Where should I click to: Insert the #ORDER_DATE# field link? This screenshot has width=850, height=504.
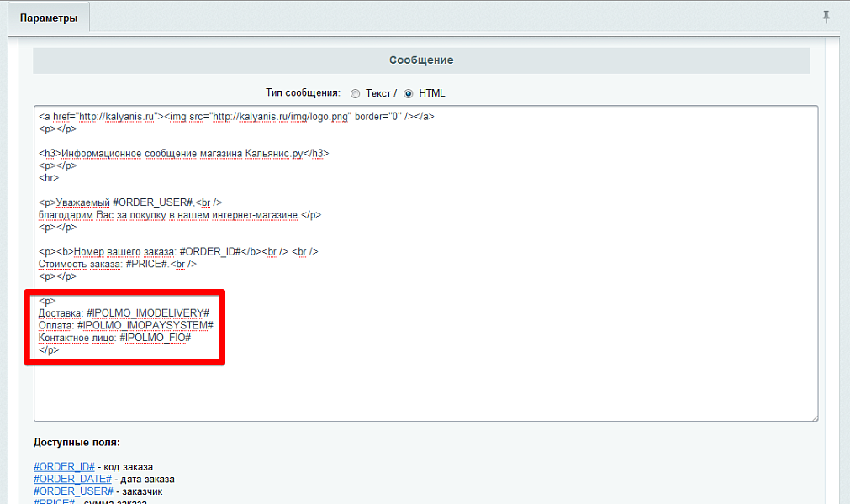click(72, 479)
